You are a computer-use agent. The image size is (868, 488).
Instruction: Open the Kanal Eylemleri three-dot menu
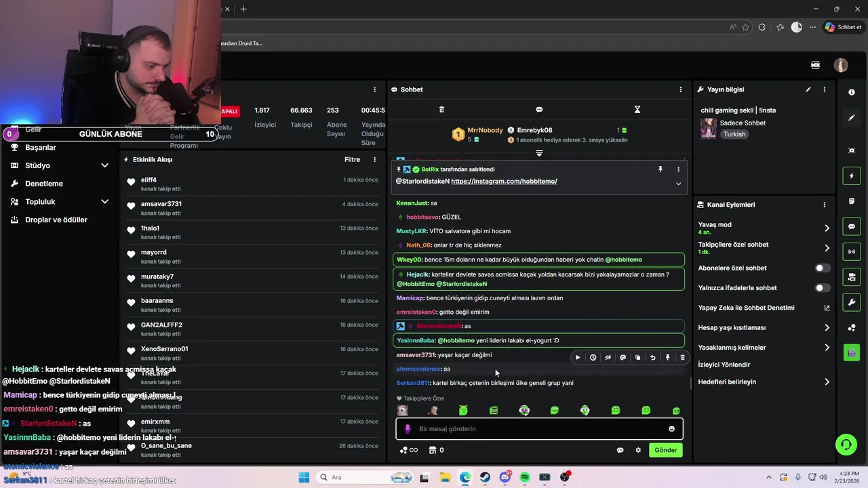pos(825,205)
